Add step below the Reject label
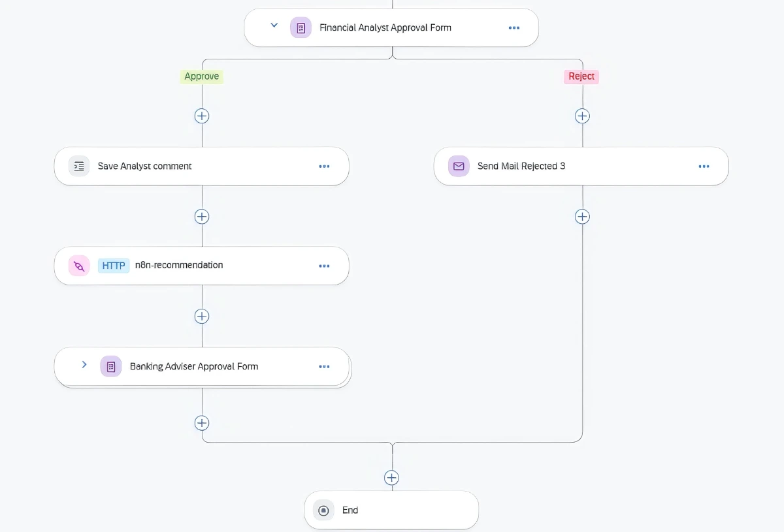Image resolution: width=784 pixels, height=532 pixels. [x=582, y=116]
